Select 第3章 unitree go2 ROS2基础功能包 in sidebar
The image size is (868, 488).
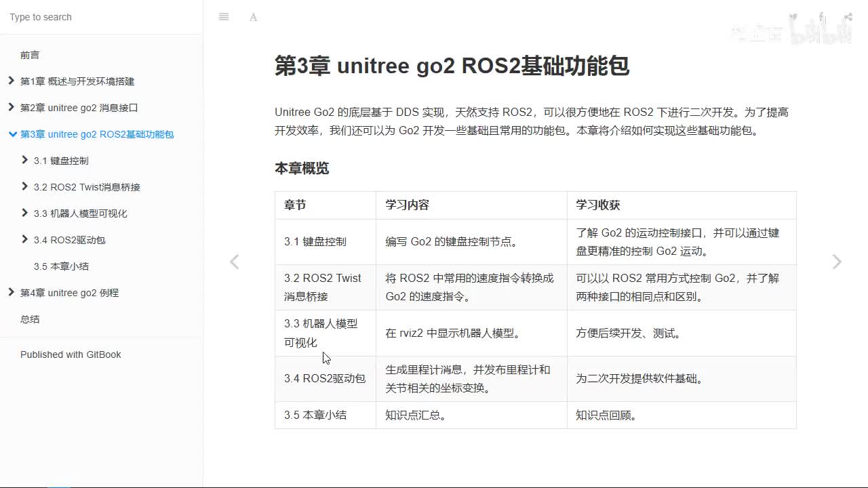click(x=97, y=134)
